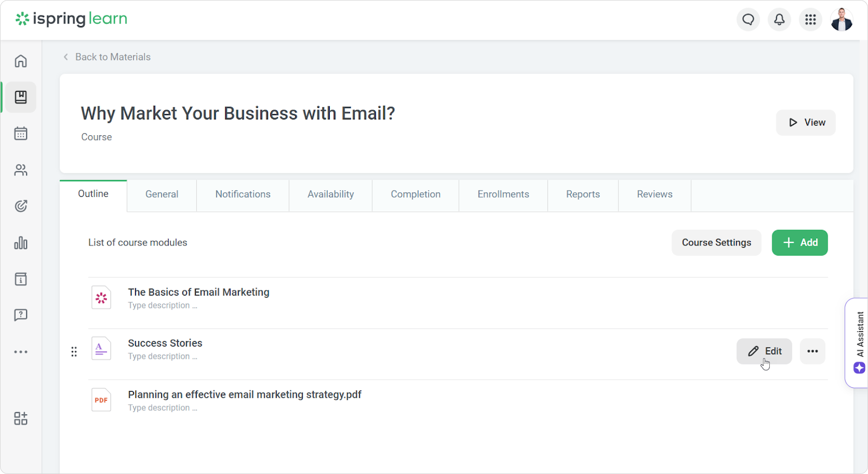Click description field under The Basics of Email Marketing
This screenshot has height=474, width=868.
pos(162,306)
